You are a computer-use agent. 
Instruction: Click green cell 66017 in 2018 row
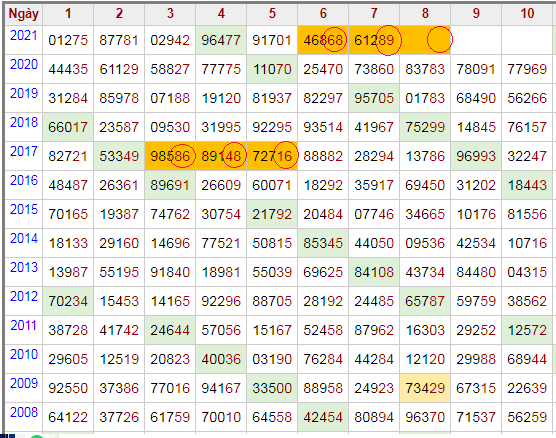tap(68, 127)
